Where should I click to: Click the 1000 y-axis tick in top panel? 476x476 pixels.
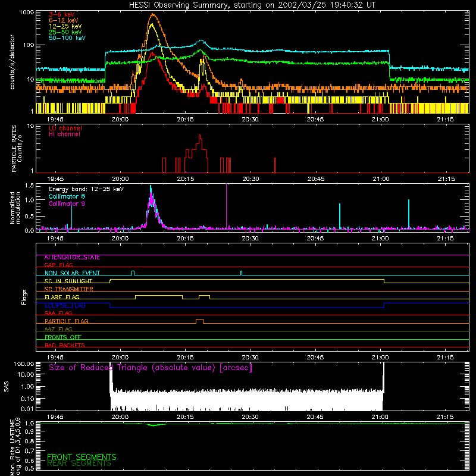pyautogui.click(x=26, y=12)
